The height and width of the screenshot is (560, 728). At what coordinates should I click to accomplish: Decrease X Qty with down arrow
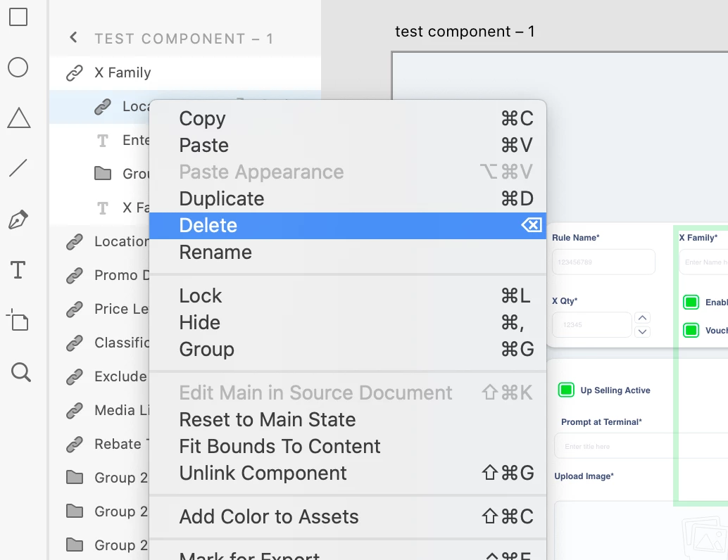tap(643, 331)
